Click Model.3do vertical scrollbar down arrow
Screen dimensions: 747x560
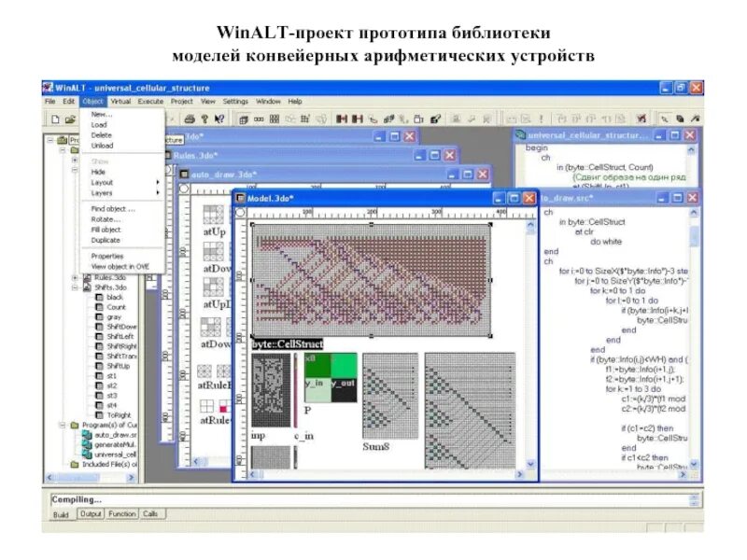pos(530,463)
